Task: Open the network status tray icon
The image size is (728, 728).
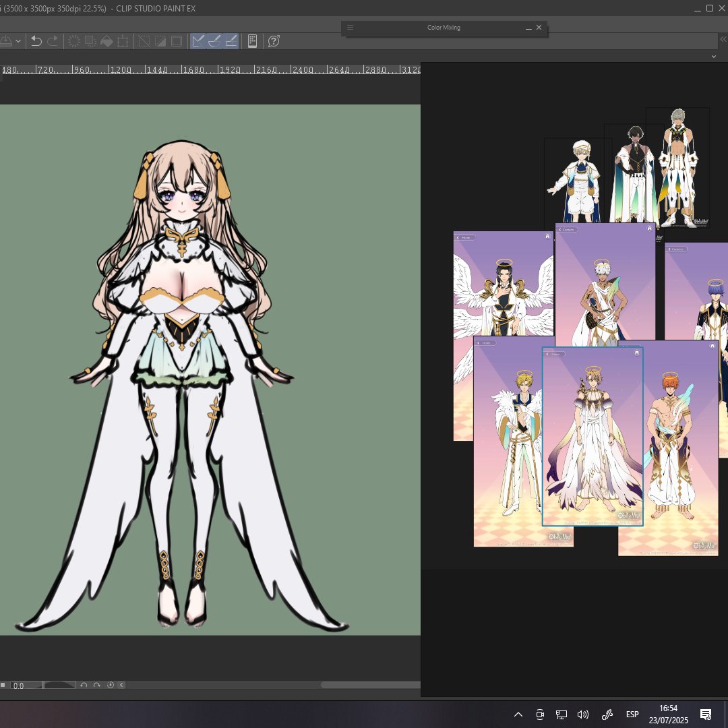Action: [x=562, y=714]
